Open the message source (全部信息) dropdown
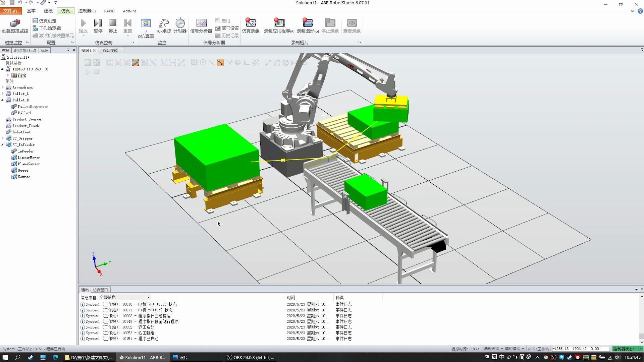 click(148, 297)
